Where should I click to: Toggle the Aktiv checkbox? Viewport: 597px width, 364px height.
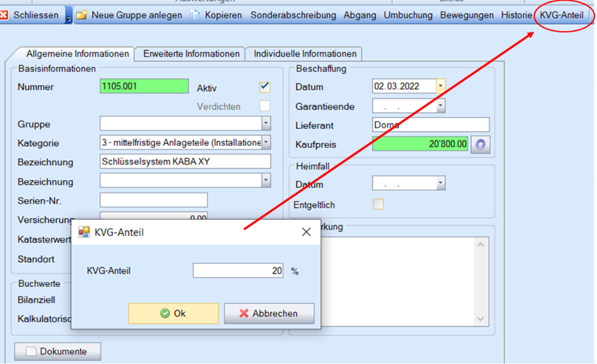(265, 87)
